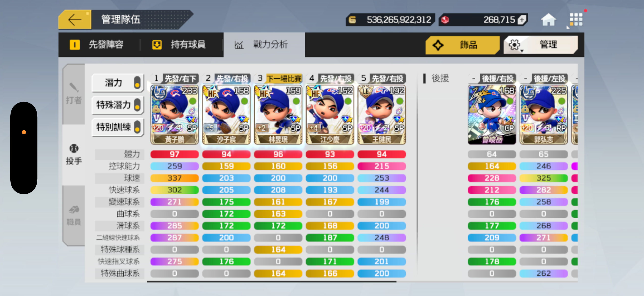Viewport: 644px width, 296px height.
Task: Add gems with the plus icon
Action: coord(522,20)
